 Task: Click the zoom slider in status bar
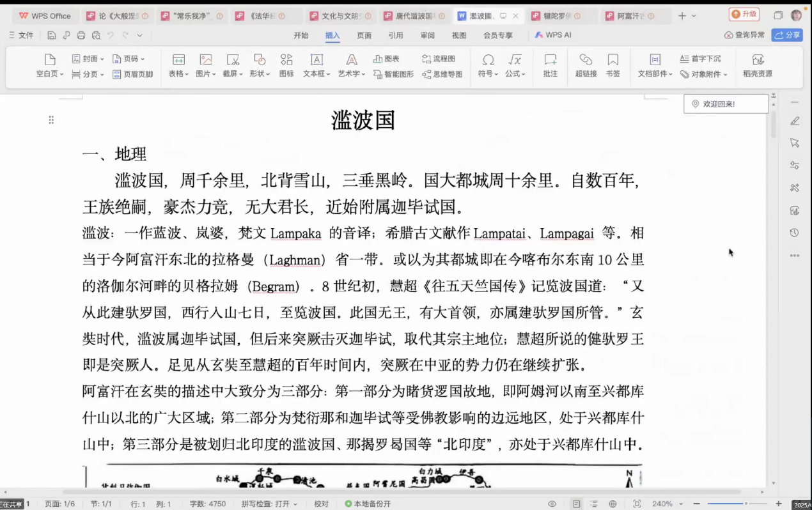coord(746,504)
